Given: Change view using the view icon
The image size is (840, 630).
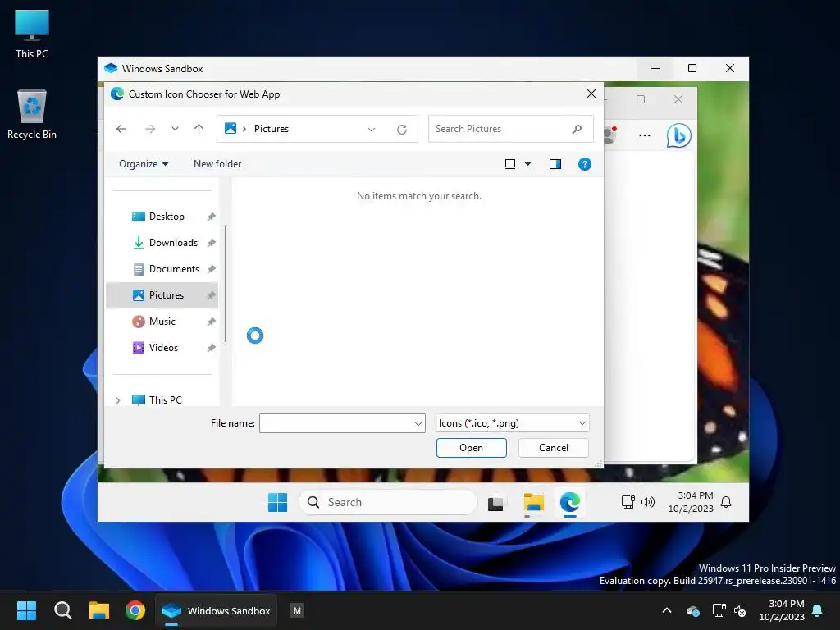Looking at the screenshot, I should pos(510,164).
